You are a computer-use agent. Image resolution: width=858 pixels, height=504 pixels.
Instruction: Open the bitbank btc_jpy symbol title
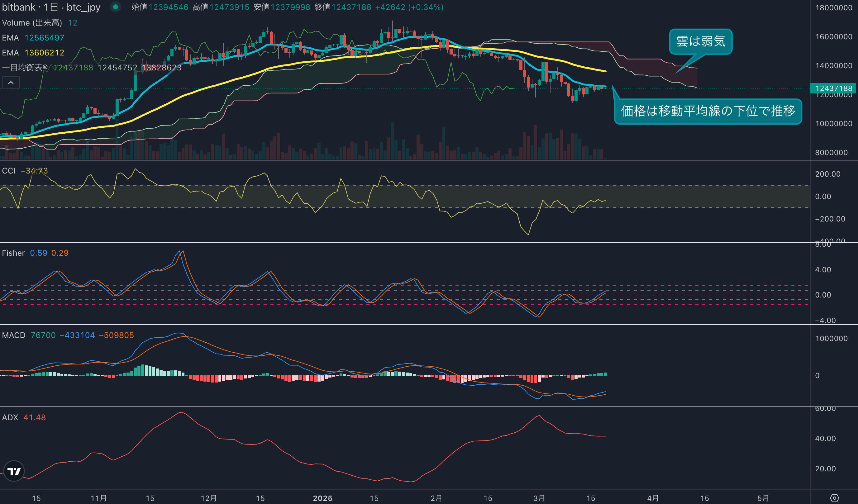pos(51,7)
